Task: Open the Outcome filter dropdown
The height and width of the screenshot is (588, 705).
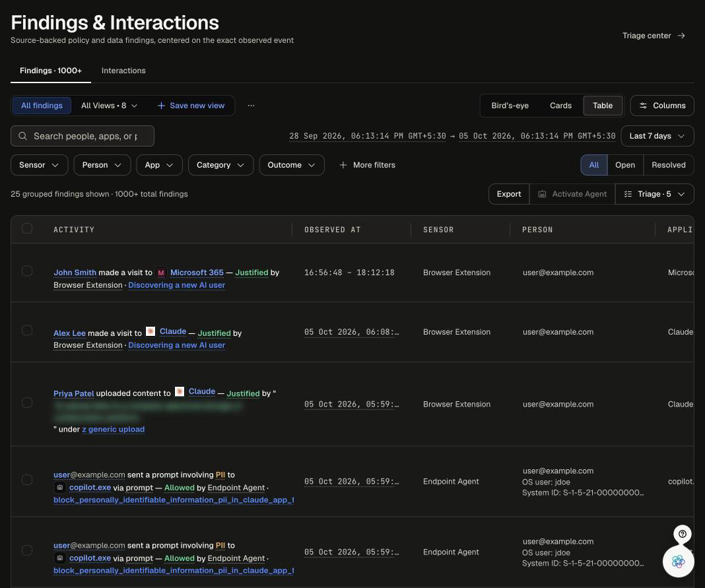Action: point(292,165)
